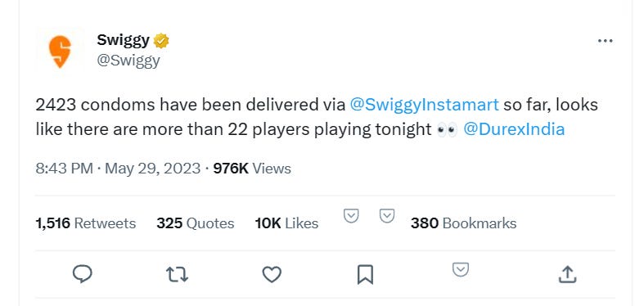
Task: Retweet using the retweet arrows icon
Action: pyautogui.click(x=177, y=274)
